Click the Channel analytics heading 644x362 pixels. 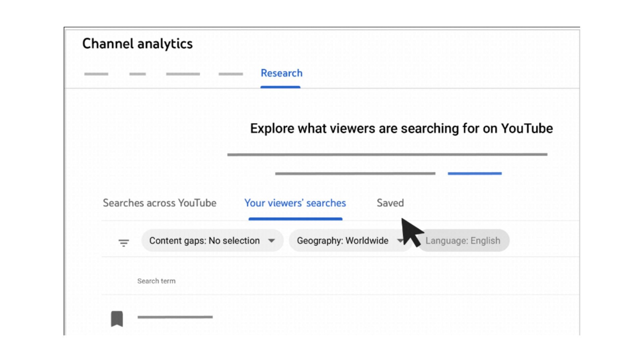[138, 43]
